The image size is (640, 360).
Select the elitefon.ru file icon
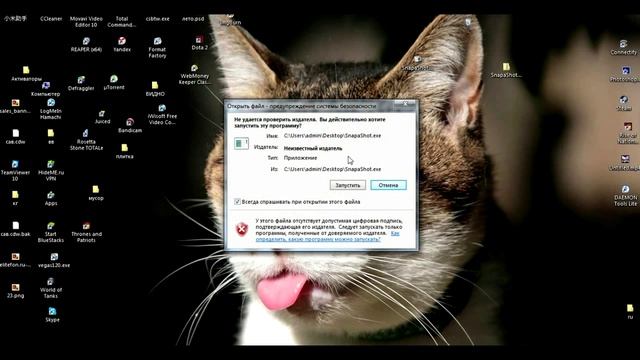(x=15, y=260)
